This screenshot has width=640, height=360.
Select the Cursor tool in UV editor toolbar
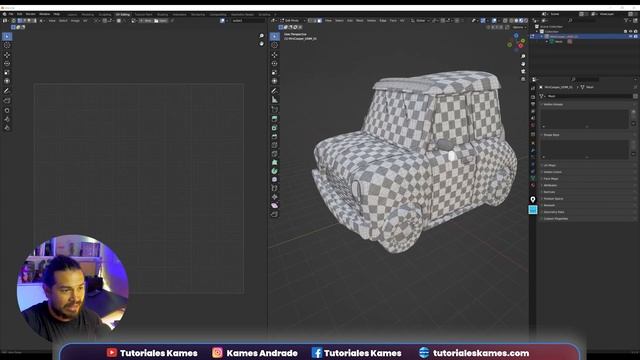pos(7,45)
